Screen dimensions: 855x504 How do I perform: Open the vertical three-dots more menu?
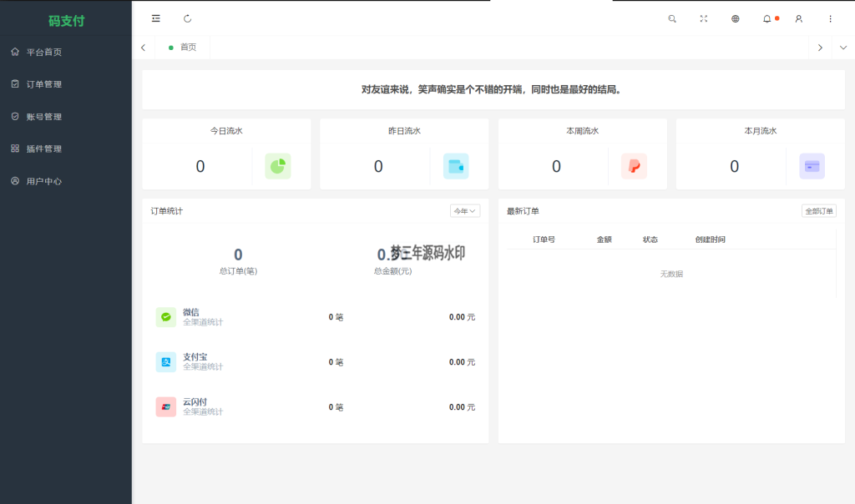[x=830, y=18]
